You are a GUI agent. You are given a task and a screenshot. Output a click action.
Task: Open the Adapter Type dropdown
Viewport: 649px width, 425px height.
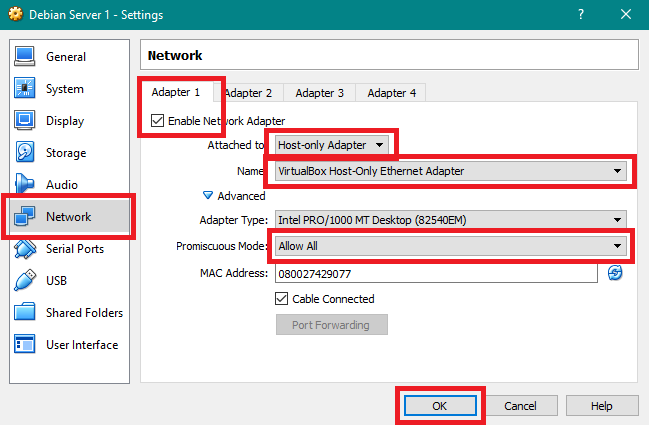pyautogui.click(x=451, y=220)
